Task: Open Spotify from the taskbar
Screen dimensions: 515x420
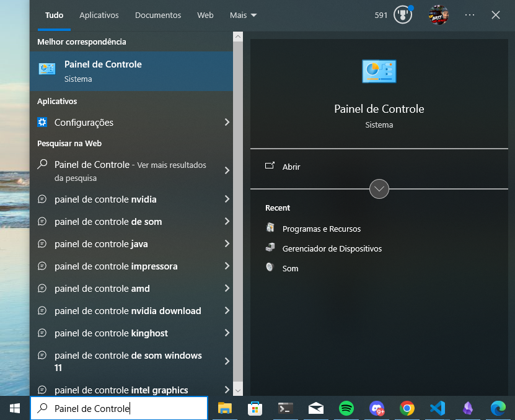Action: [x=346, y=408]
